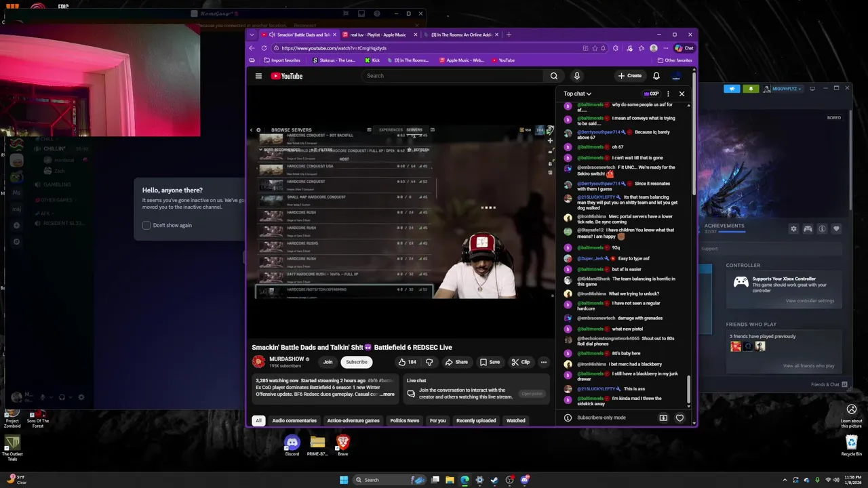Dislike the stream with the thumbs-down icon
The height and width of the screenshot is (488, 868).
click(x=429, y=362)
